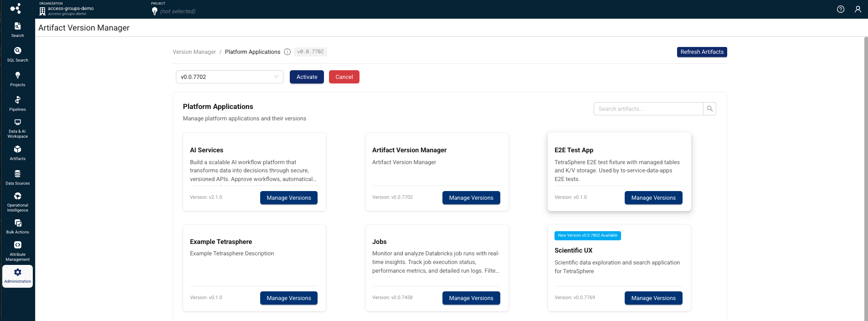Click 'Version: v0.0.7769' text
Viewport: 868px width, 321px height.
(x=575, y=298)
